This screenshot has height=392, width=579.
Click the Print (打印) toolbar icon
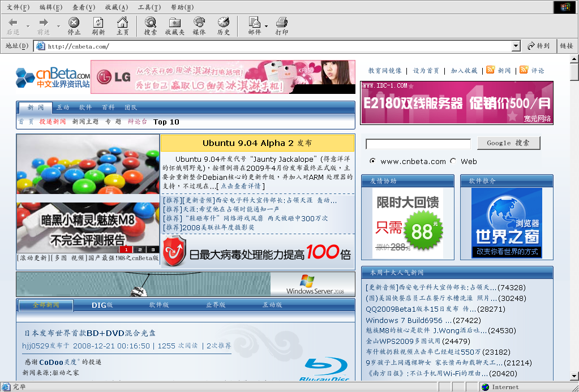[282, 22]
